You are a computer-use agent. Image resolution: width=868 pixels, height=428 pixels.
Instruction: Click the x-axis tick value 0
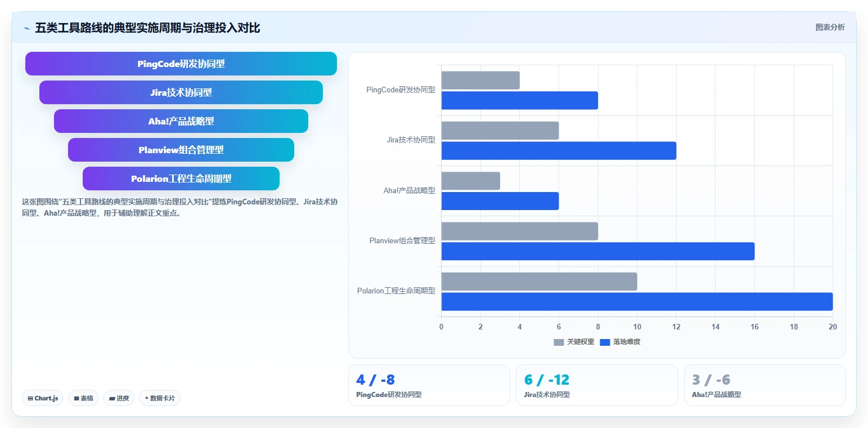point(441,327)
